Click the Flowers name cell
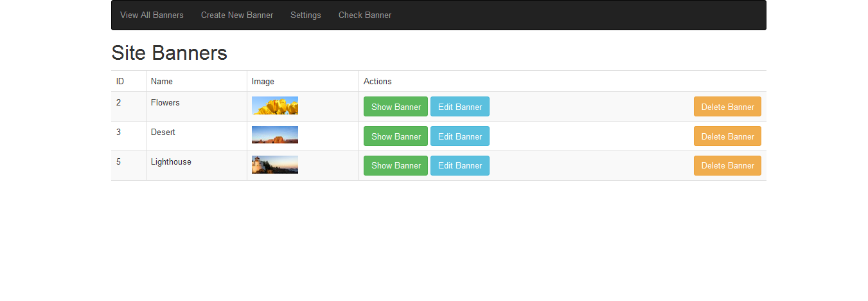 197,107
